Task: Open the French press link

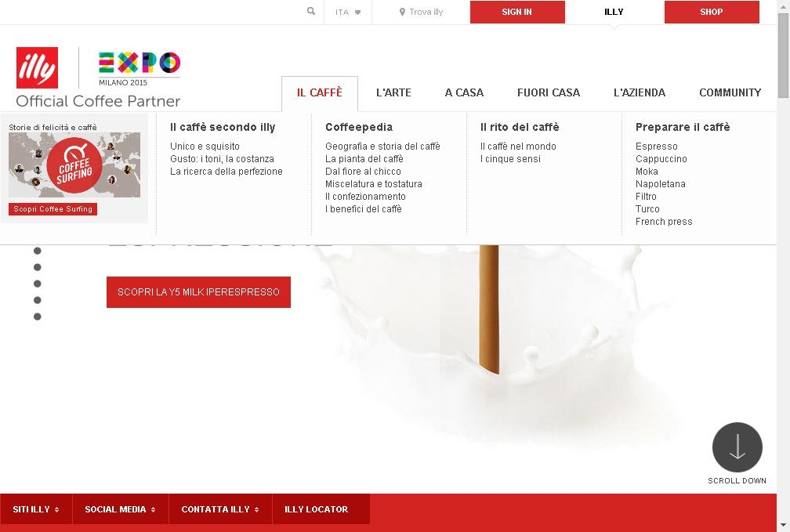Action: click(x=664, y=223)
